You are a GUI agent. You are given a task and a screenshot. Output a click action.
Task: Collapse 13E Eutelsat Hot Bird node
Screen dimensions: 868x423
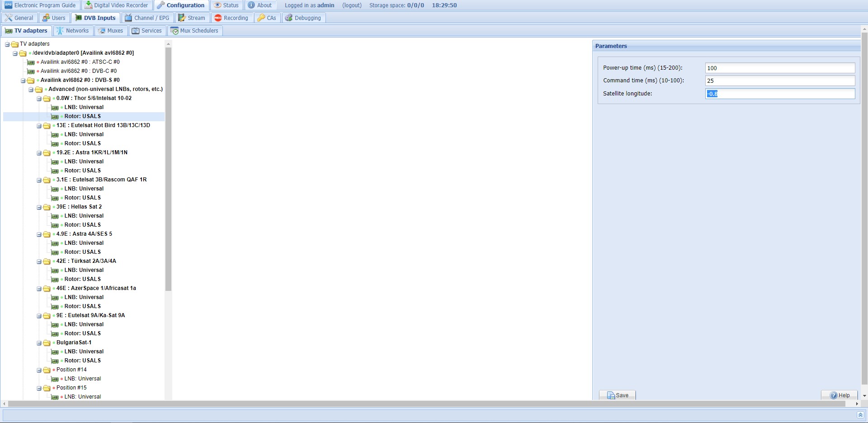[39, 126]
